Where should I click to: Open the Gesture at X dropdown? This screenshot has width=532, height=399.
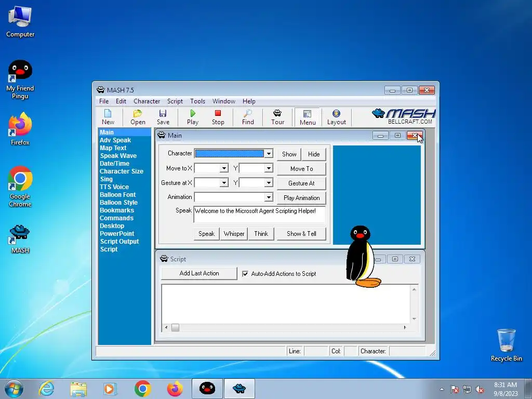pos(223,183)
